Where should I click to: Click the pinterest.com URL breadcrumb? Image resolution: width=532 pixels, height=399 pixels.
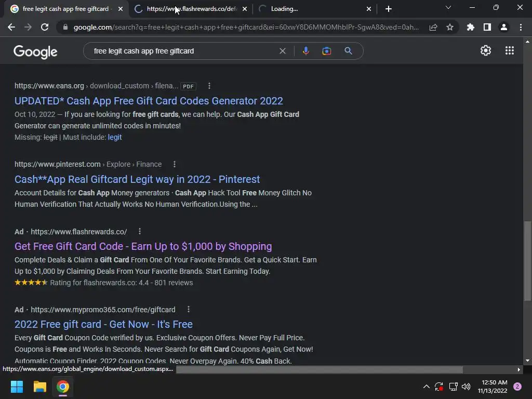pos(88,164)
